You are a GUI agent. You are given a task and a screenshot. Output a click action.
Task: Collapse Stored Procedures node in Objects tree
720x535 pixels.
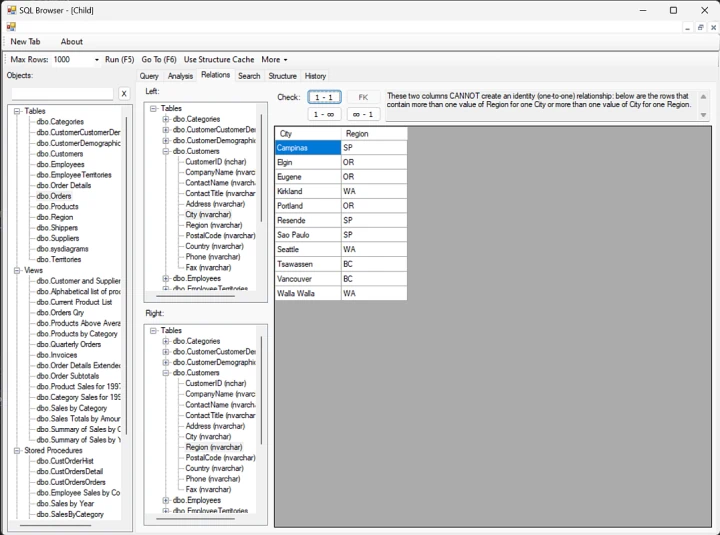(17, 451)
